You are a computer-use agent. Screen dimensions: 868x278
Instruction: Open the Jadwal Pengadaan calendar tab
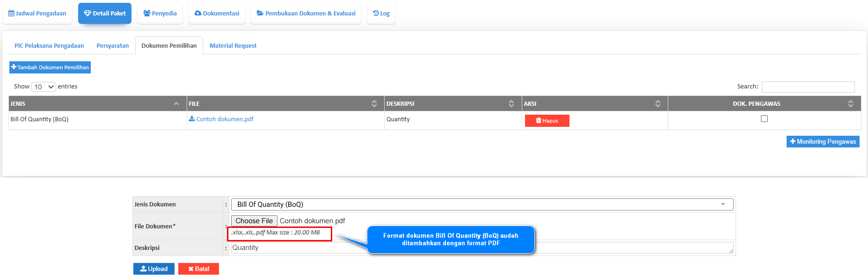click(x=37, y=14)
